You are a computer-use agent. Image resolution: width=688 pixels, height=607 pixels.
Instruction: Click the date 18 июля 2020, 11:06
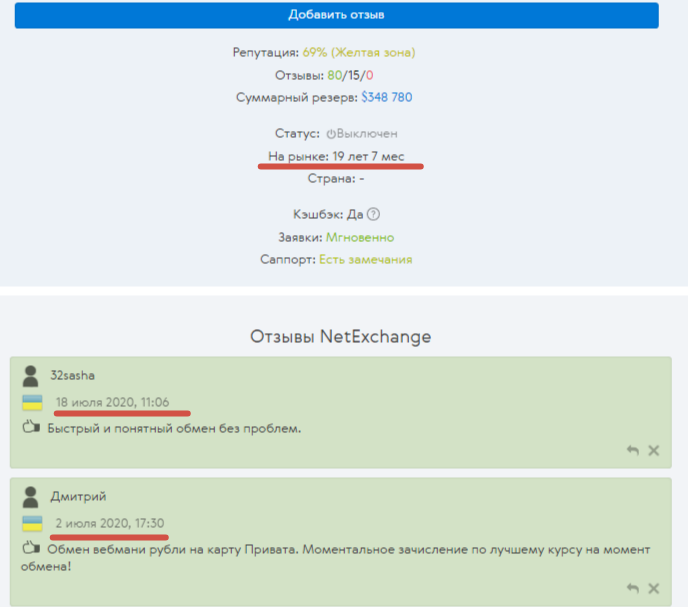[x=112, y=402]
